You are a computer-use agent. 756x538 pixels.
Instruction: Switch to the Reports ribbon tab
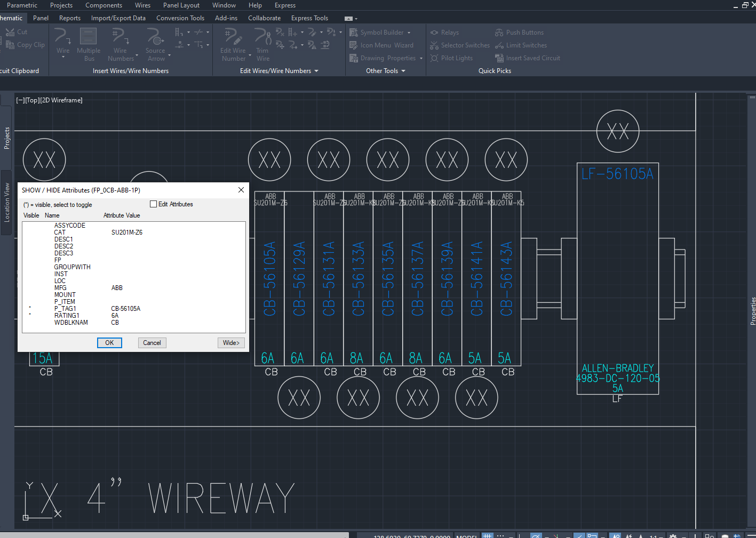70,18
